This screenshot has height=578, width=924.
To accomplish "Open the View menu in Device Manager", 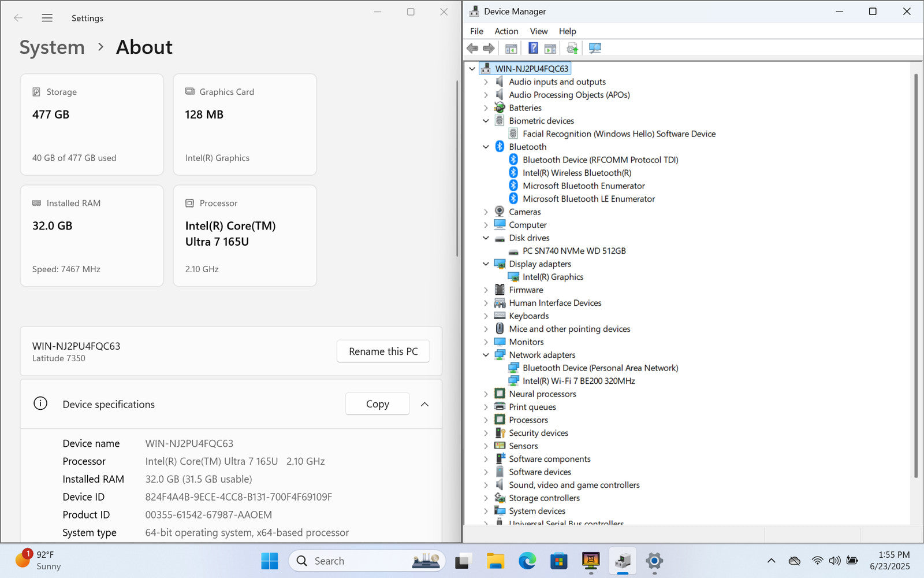I will pos(539,31).
